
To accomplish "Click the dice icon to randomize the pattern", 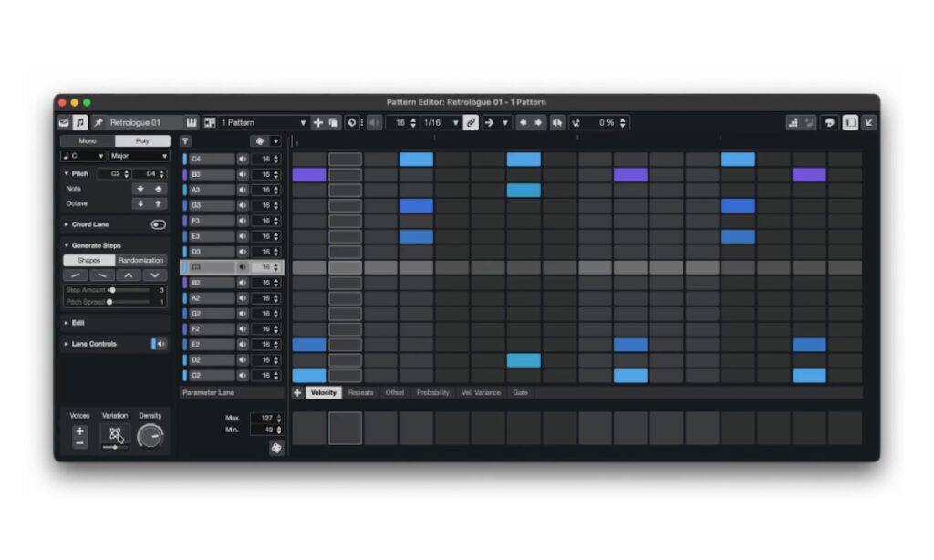I will point(352,122).
